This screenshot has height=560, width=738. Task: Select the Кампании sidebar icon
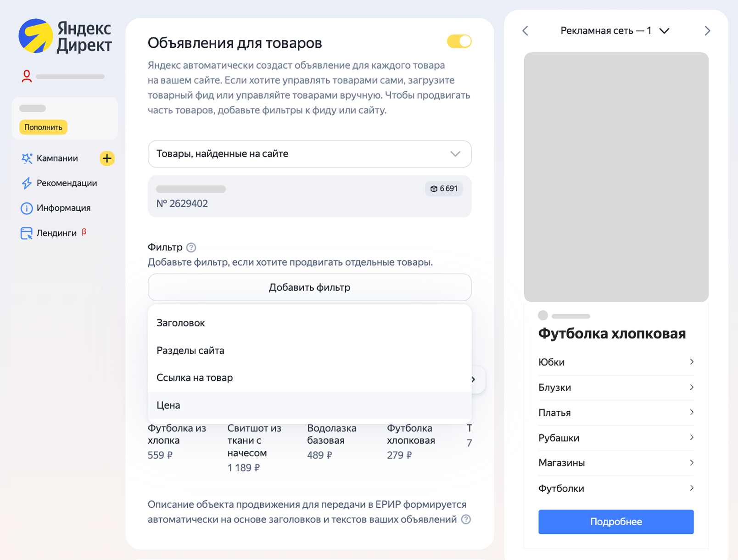coord(26,158)
